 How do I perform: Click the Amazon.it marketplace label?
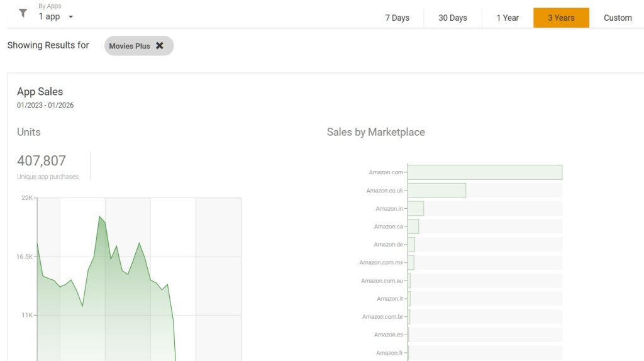(389, 299)
